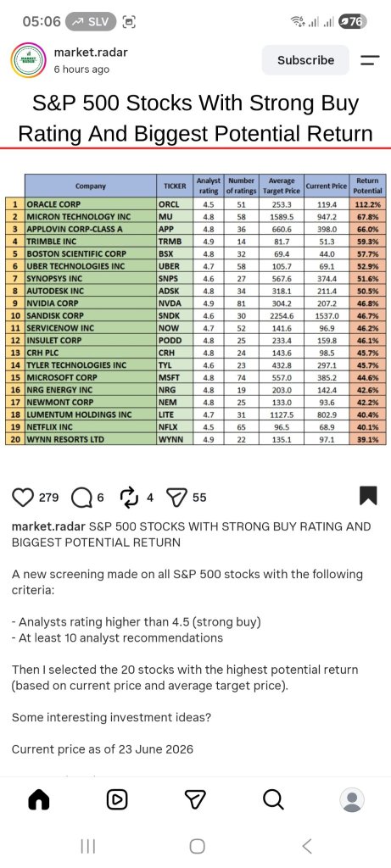
Task: Toggle the saved bookmark icon
Action: [x=368, y=495]
